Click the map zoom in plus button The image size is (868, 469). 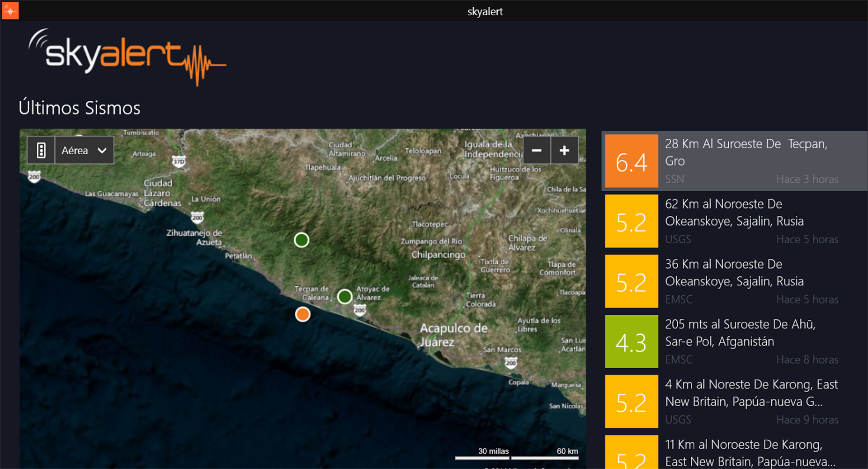tap(564, 151)
